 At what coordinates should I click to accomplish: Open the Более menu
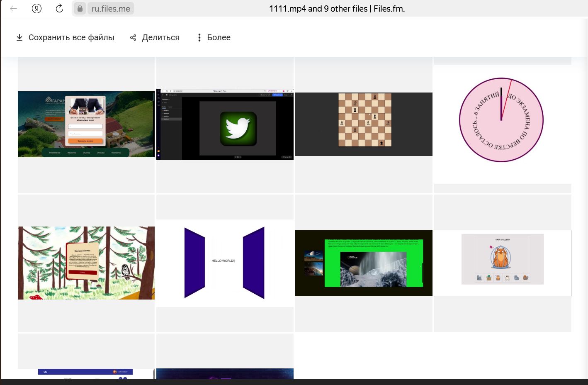(x=218, y=38)
